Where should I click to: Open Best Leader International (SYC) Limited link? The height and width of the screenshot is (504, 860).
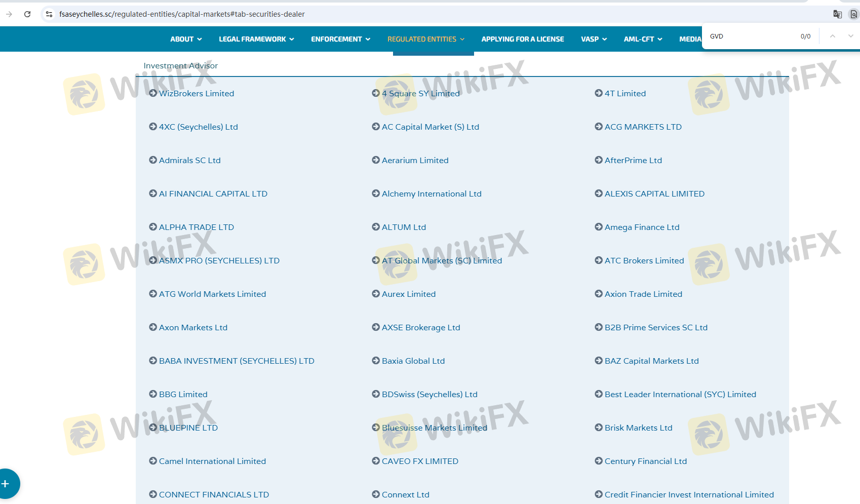pyautogui.click(x=680, y=394)
